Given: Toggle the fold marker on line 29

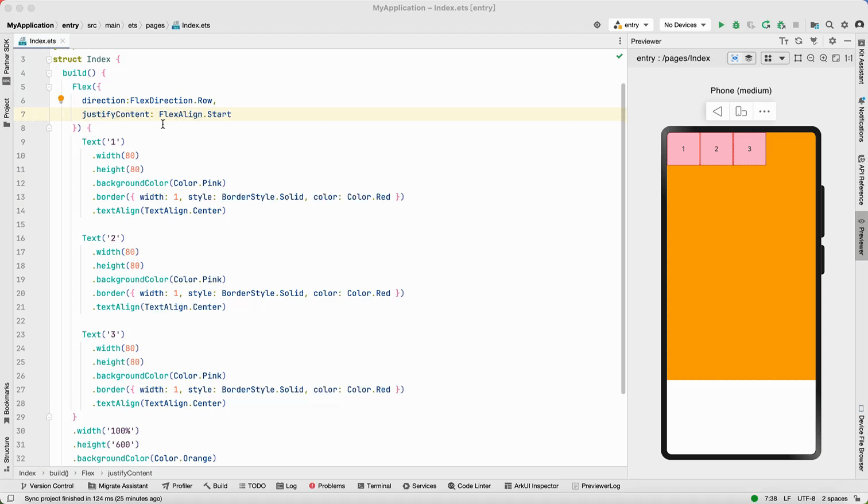Looking at the screenshot, I should click(49, 417).
